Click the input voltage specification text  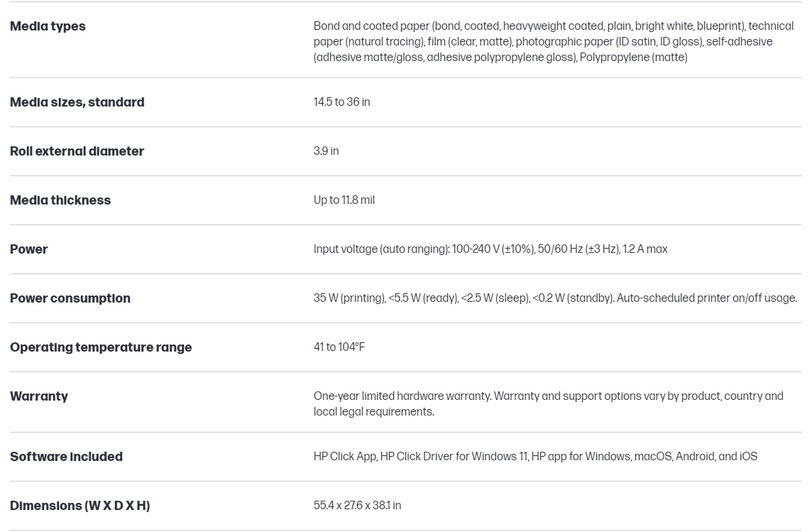[x=490, y=249]
